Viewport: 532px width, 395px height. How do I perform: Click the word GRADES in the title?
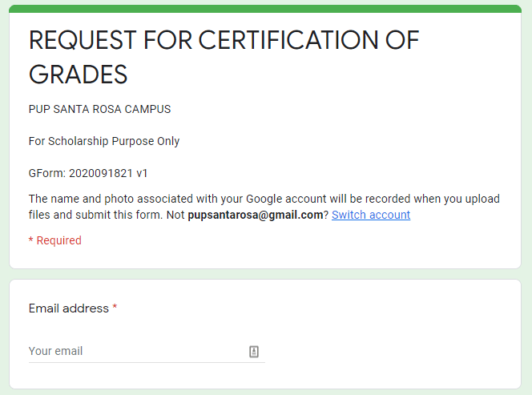pos(78,74)
